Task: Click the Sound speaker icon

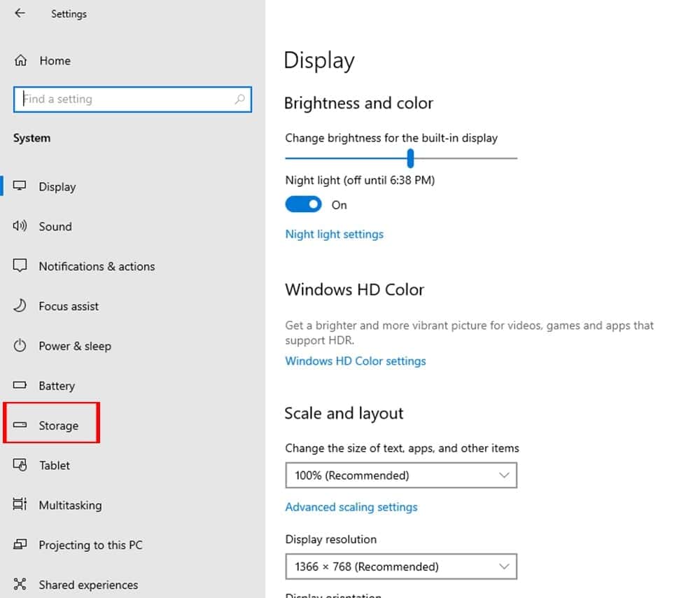Action: pyautogui.click(x=20, y=226)
